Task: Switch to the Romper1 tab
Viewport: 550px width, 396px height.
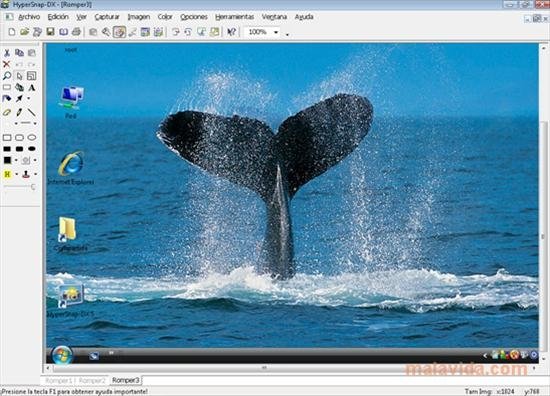Action: click(58, 380)
